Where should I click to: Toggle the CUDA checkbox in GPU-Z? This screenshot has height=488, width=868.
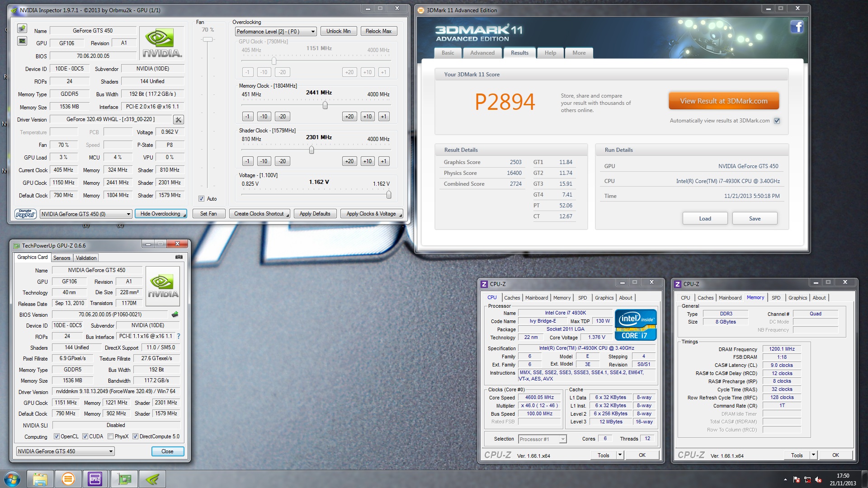point(85,436)
